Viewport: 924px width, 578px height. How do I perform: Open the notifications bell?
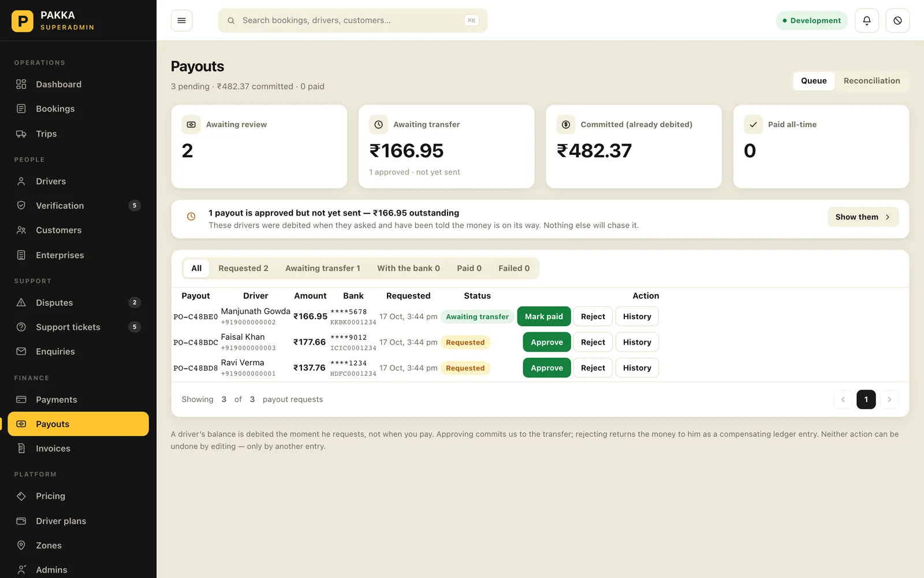click(x=867, y=20)
